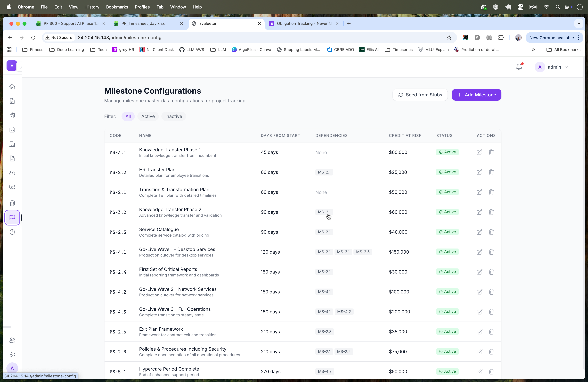This screenshot has height=382, width=588.
Task: Edit the Knowledge Transfer Phase 1 milestone
Action: 479,152
